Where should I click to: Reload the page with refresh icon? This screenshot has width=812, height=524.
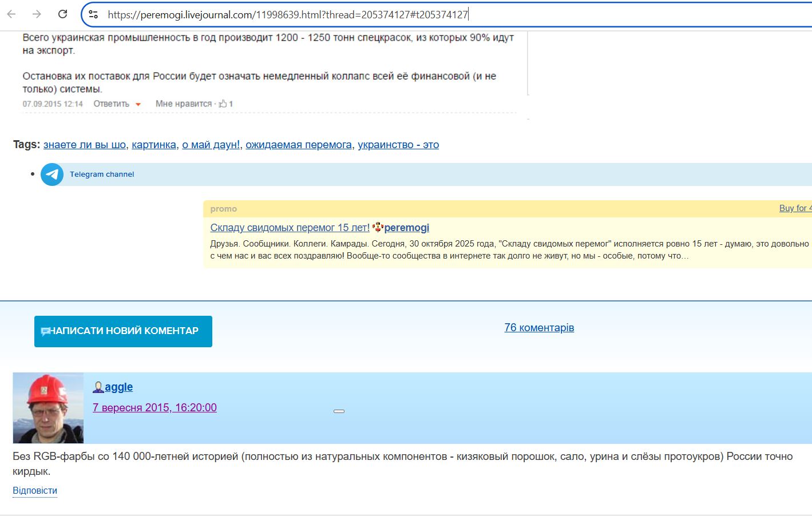tap(63, 14)
